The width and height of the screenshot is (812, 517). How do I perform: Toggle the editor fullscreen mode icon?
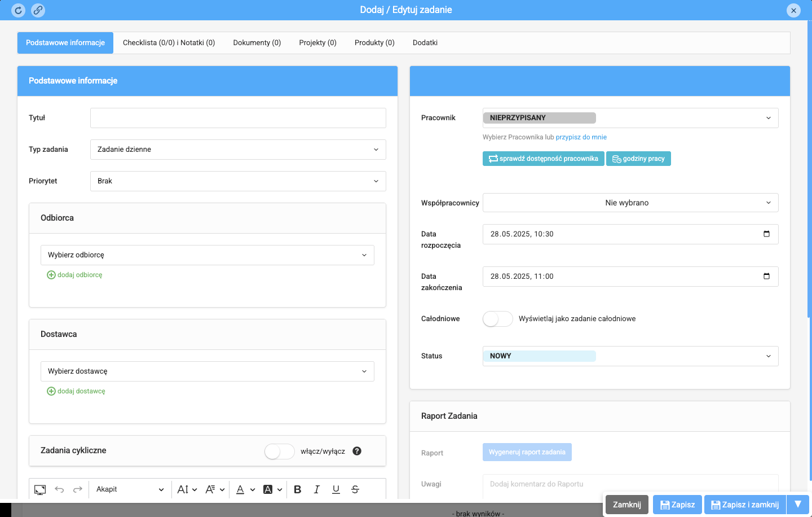pos(40,489)
